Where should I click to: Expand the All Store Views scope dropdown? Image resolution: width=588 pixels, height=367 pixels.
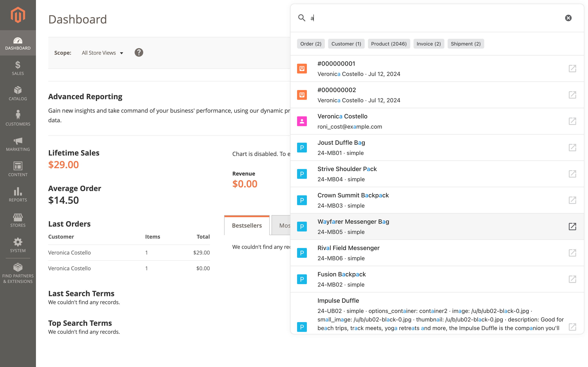click(102, 53)
